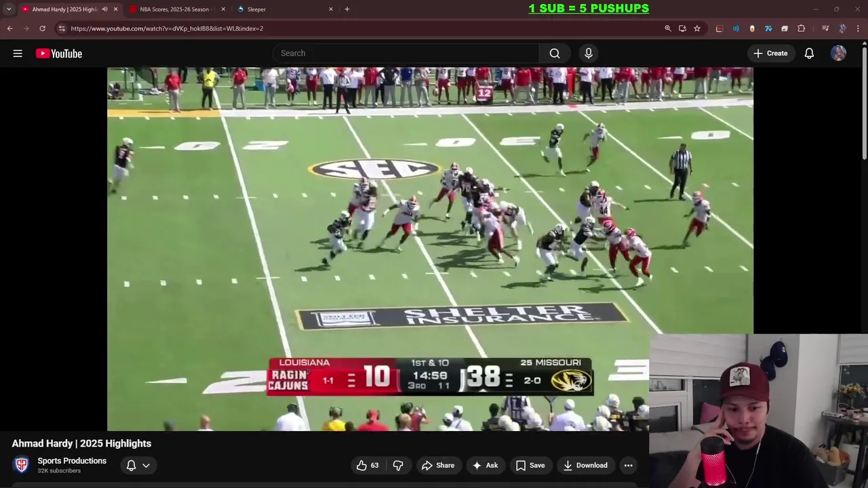The height and width of the screenshot is (488, 868).
Task: Click video title Ahmad Hardy 2025 Highlights
Action: [81, 443]
